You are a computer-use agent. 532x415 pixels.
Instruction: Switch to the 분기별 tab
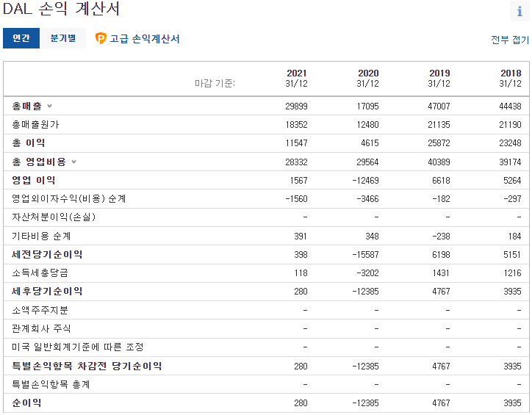(x=62, y=38)
